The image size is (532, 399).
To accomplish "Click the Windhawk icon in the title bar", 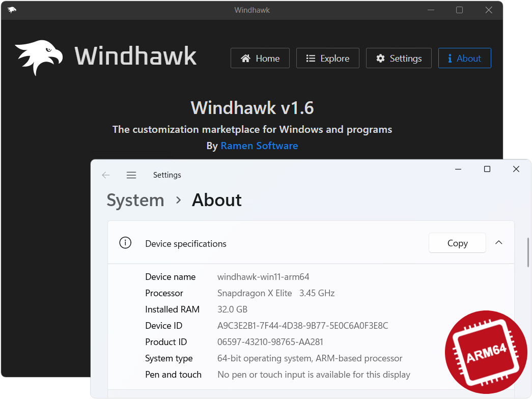I will (12, 10).
